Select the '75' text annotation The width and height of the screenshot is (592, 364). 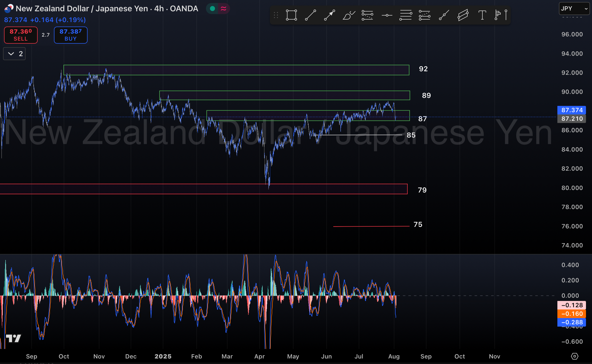418,224
